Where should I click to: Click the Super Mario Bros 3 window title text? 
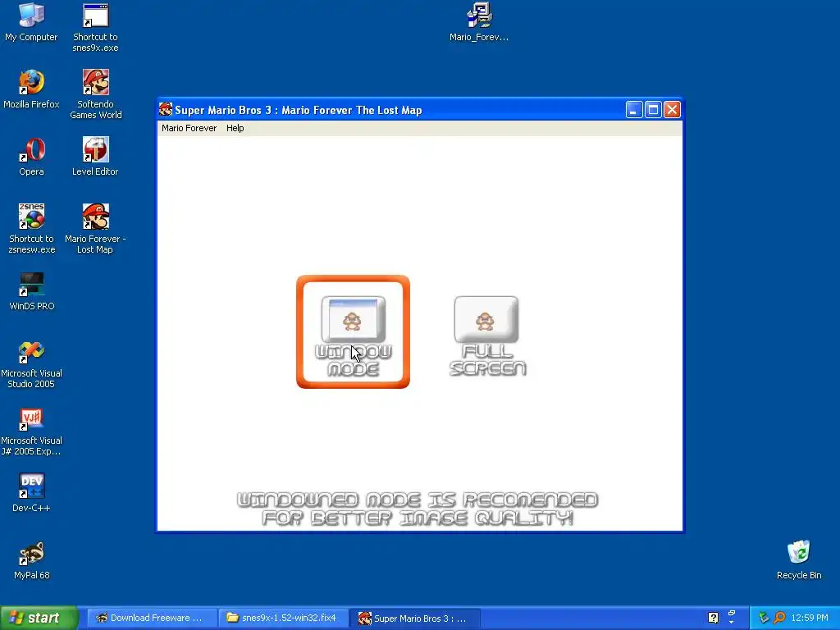pyautogui.click(x=299, y=111)
